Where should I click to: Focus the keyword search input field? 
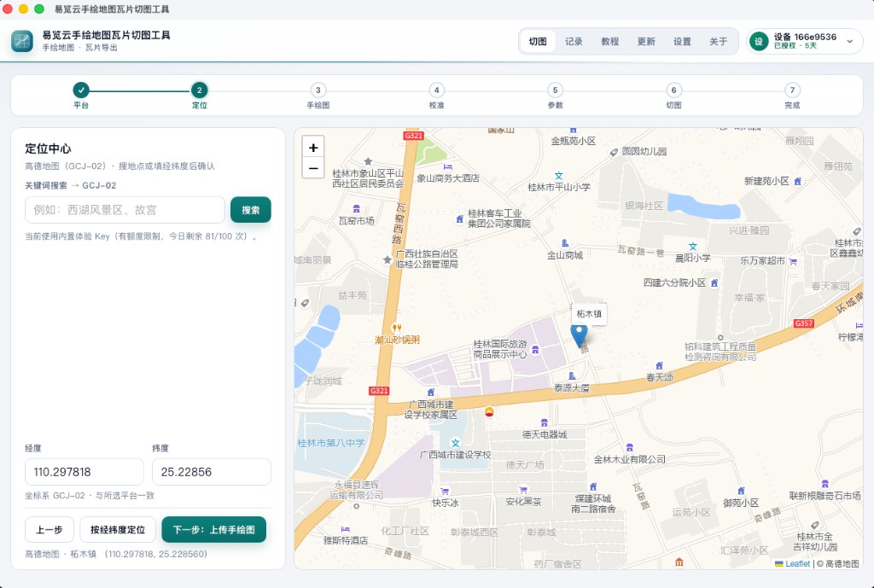click(x=125, y=210)
